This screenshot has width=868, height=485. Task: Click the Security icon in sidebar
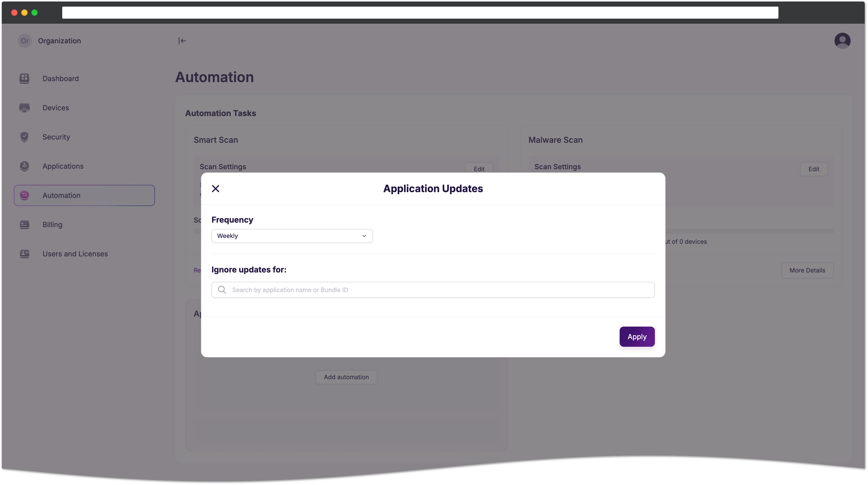(24, 136)
